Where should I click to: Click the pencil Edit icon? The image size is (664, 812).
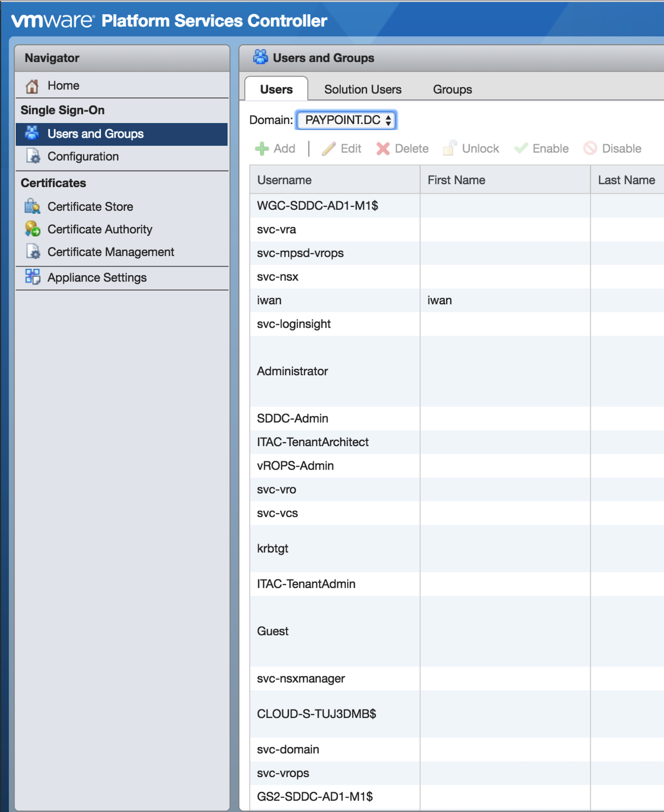click(329, 149)
